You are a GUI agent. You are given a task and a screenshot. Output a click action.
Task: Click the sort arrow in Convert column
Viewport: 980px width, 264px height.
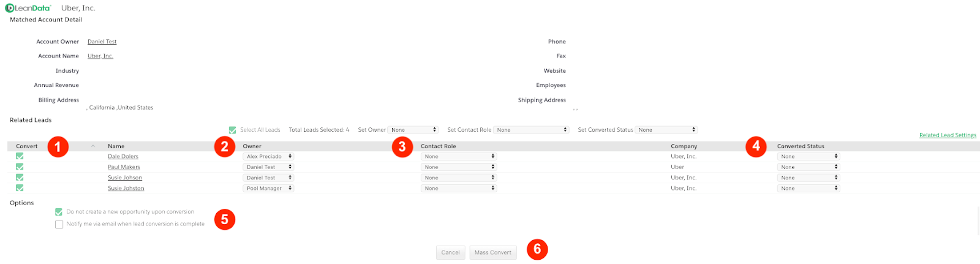pos(93,146)
